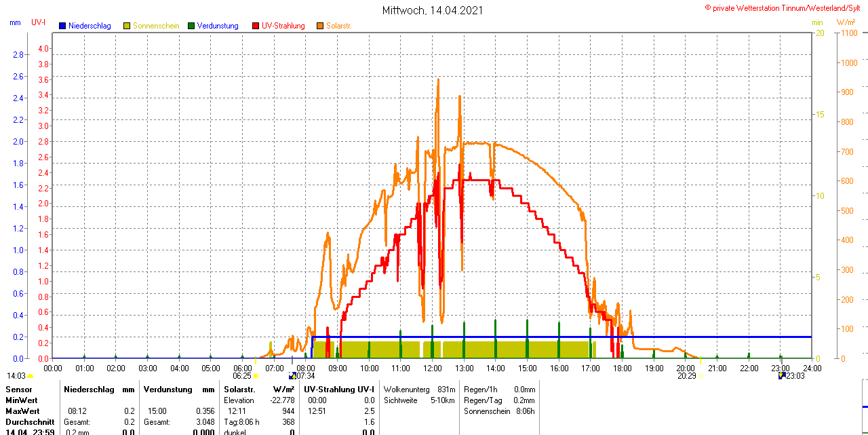Click the Solarstr. column header in table

[239, 390]
